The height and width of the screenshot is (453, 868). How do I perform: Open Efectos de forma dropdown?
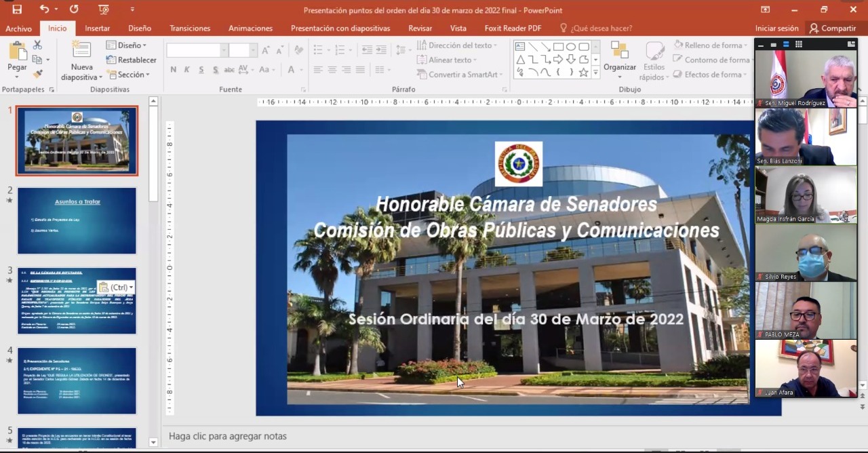point(710,75)
